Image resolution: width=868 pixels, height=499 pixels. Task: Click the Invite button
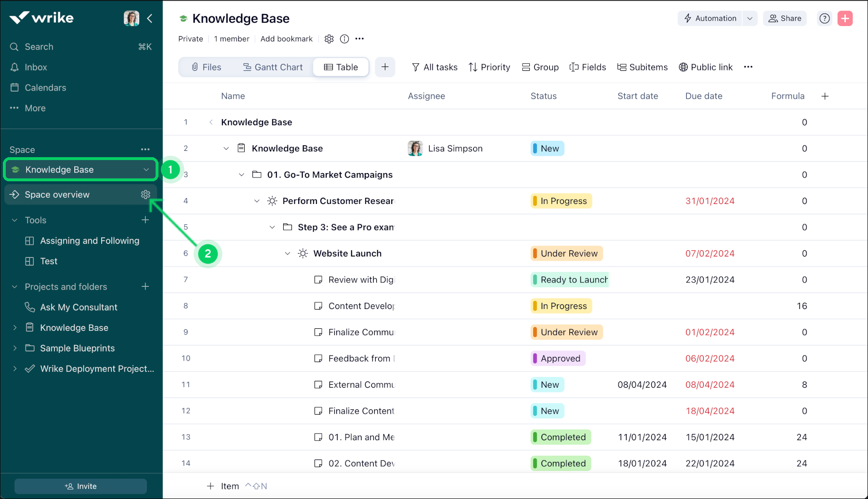coord(80,486)
